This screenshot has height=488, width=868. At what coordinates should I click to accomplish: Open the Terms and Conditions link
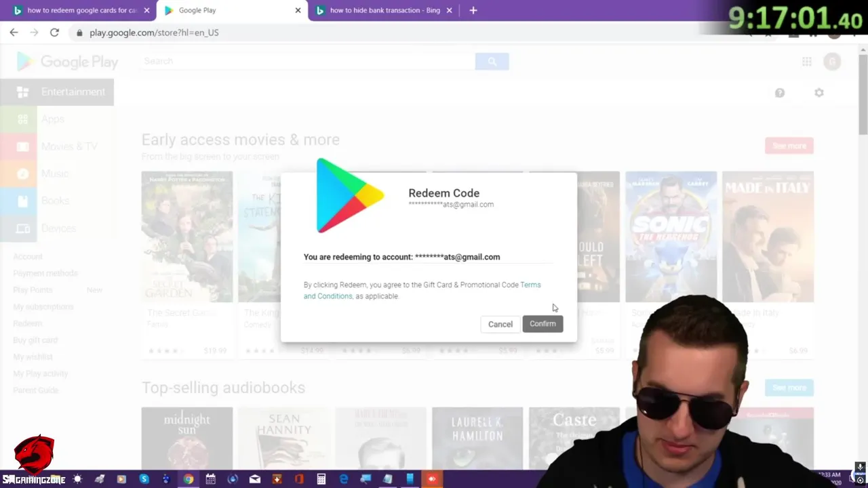click(422, 291)
